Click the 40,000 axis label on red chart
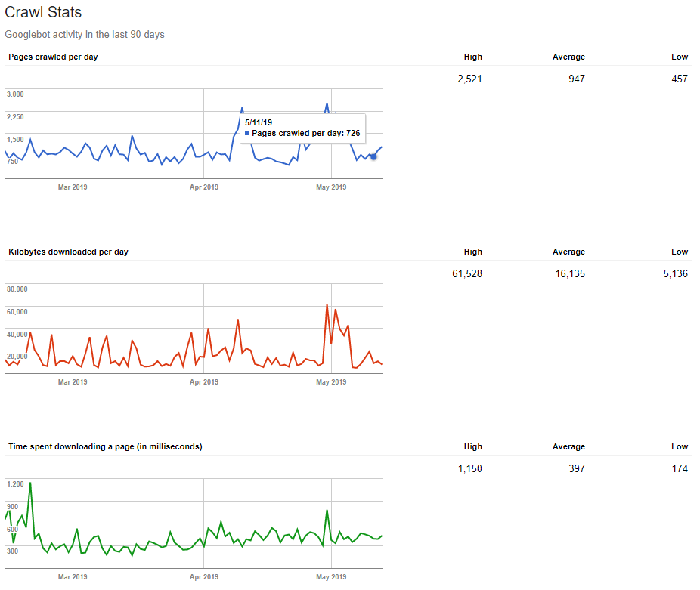This screenshot has width=700, height=590. (17, 334)
